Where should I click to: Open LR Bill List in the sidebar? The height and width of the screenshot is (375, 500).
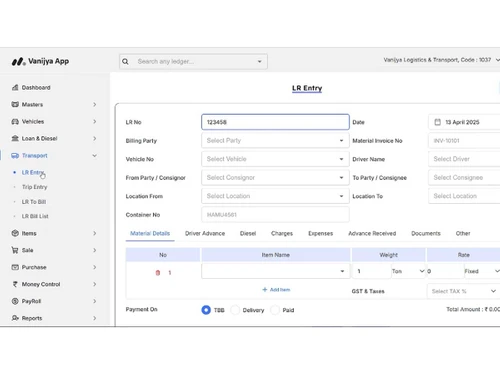point(35,216)
